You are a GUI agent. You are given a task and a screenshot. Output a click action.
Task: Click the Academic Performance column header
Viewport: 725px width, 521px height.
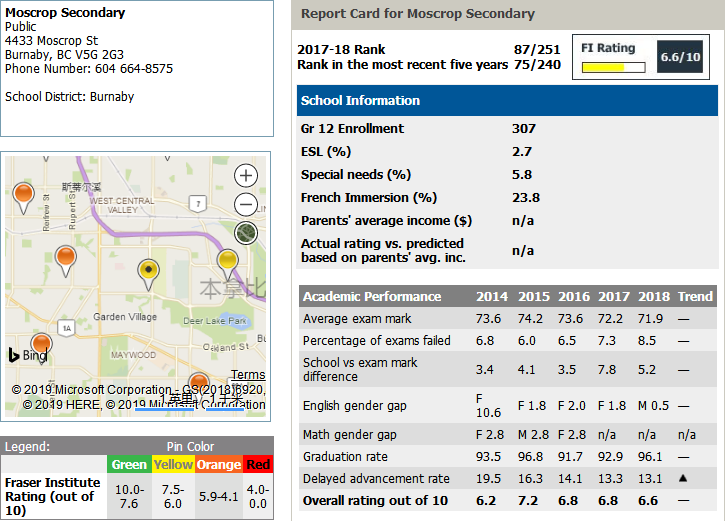372,297
